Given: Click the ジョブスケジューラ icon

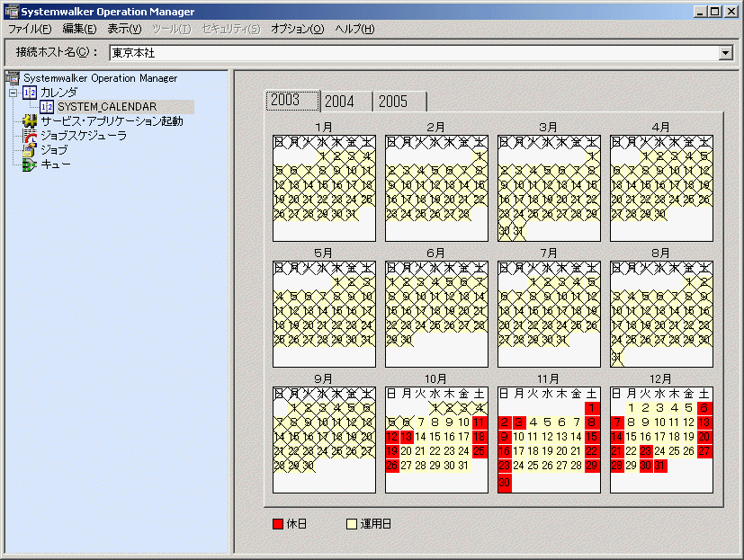Looking at the screenshot, I should click(30, 136).
